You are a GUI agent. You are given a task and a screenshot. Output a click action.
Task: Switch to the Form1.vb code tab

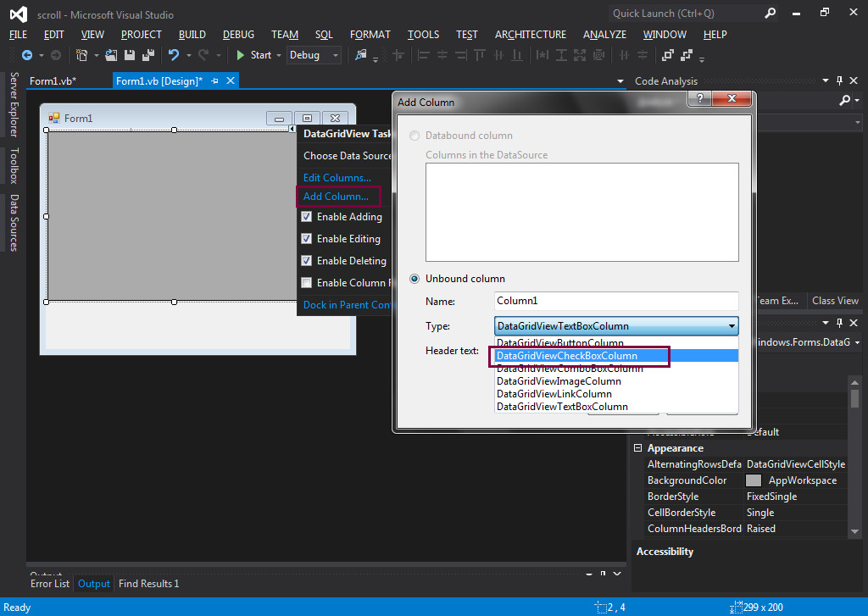click(x=53, y=81)
